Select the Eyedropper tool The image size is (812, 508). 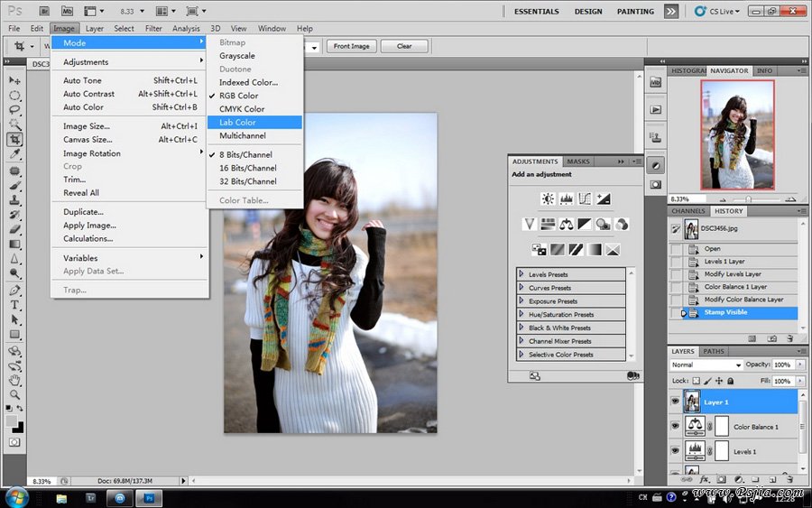(15, 155)
